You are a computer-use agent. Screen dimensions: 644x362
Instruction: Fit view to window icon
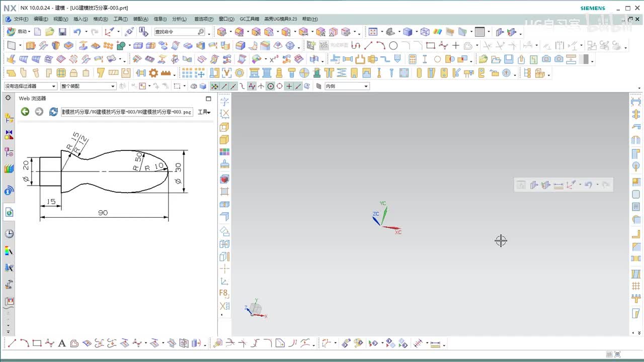[x=373, y=32]
